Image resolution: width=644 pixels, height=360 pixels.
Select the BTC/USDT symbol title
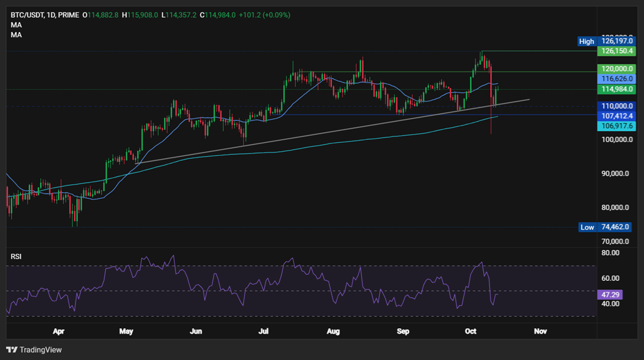point(27,14)
